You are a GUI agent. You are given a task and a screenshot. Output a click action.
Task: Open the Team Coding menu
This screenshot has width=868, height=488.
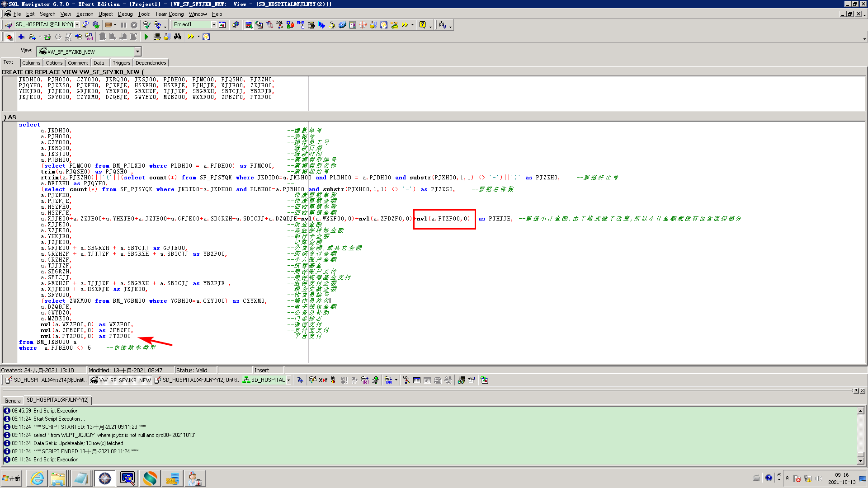(169, 14)
